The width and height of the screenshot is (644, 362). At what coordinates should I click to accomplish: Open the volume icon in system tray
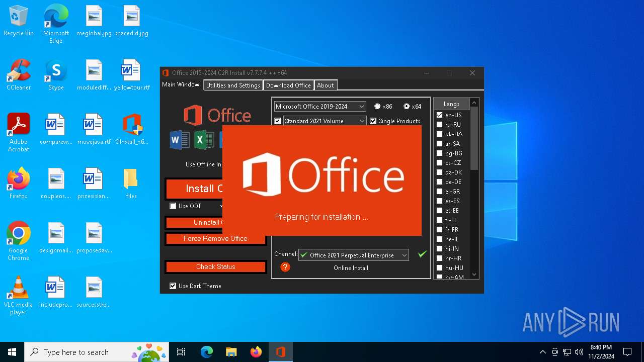click(579, 352)
